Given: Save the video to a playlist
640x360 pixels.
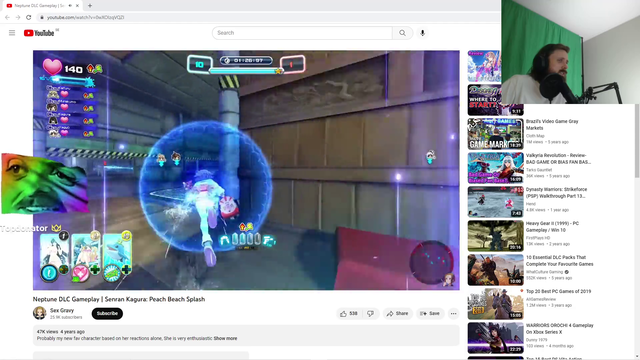Looking at the screenshot, I should point(430,313).
